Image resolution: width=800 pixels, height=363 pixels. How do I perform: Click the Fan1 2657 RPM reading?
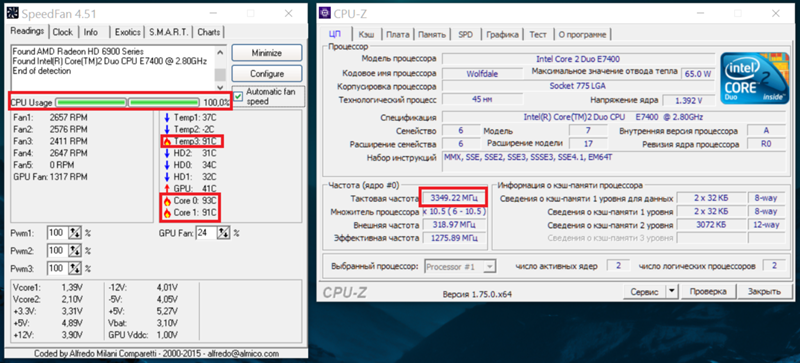pyautogui.click(x=51, y=117)
